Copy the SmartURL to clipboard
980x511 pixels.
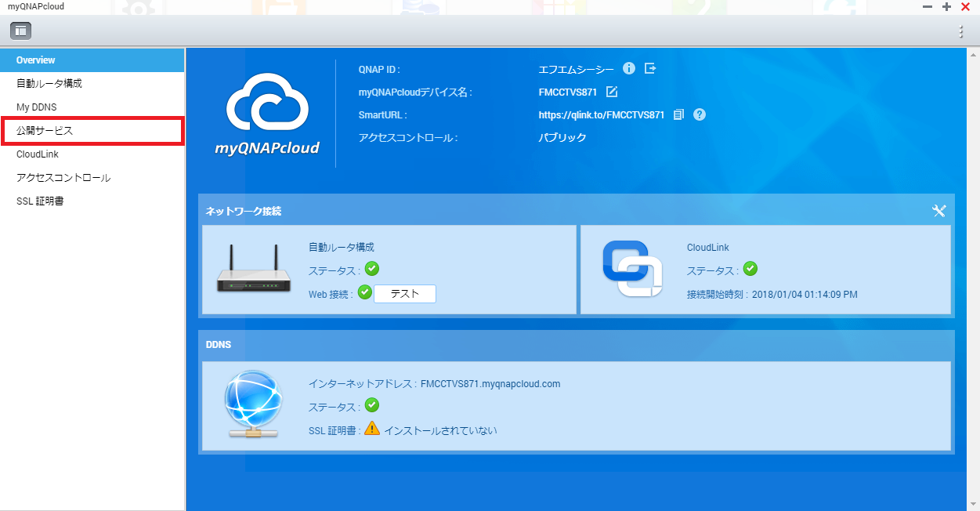point(678,114)
